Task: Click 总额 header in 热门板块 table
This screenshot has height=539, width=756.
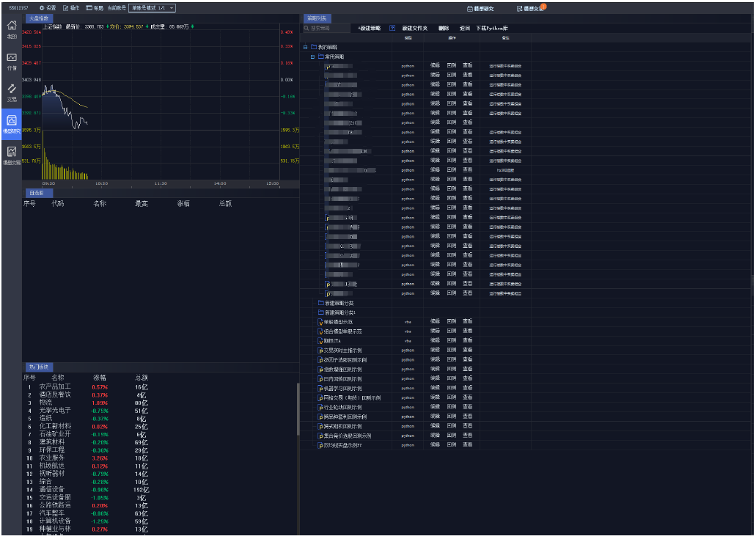Action: tap(142, 378)
